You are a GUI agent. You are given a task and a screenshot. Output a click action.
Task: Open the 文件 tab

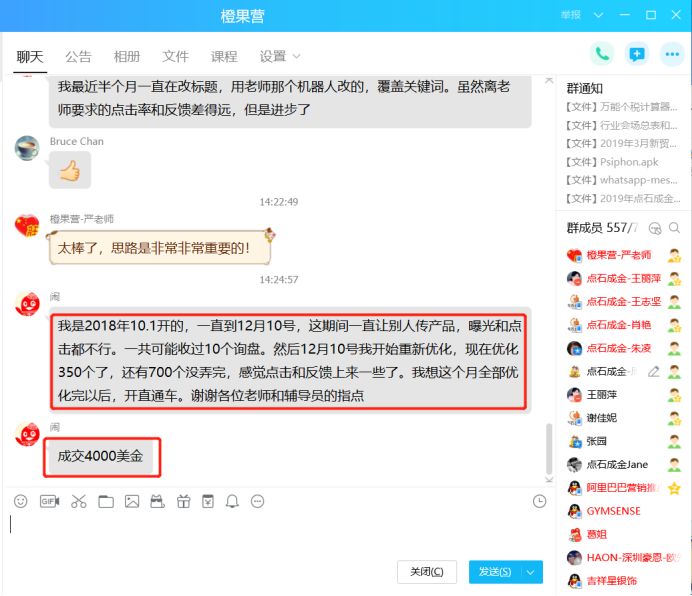pyautogui.click(x=175, y=57)
